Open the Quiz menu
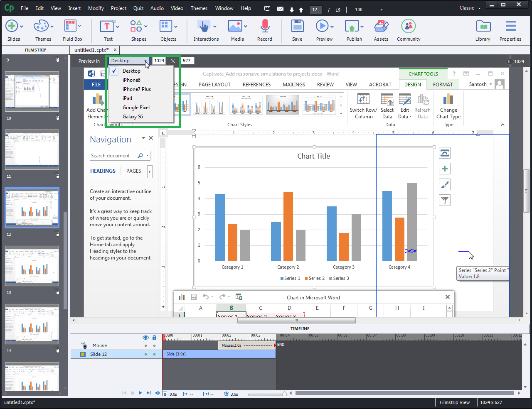The image size is (532, 409). click(138, 8)
